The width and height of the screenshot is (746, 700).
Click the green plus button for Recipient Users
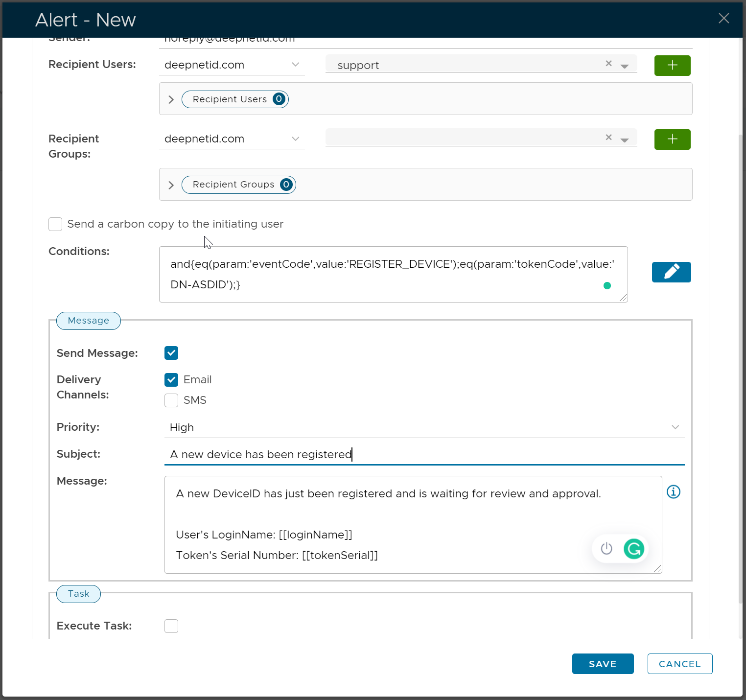(x=672, y=66)
